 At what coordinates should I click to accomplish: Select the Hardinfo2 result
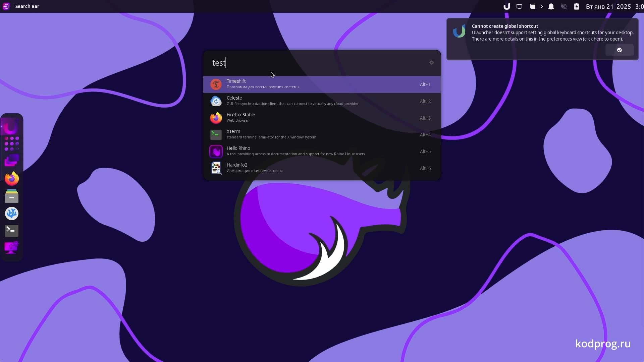[322, 168]
